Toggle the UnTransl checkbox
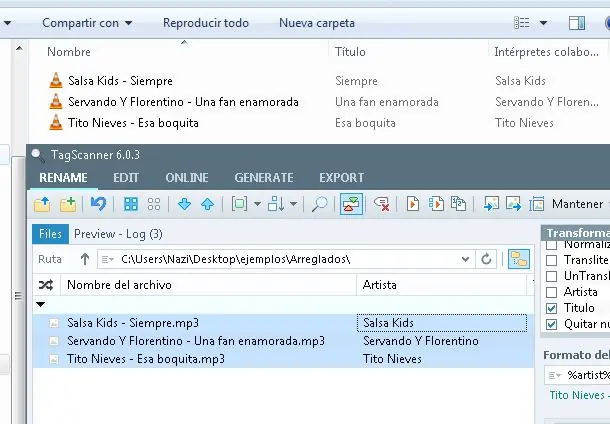This screenshot has width=610, height=424. pyautogui.click(x=551, y=276)
